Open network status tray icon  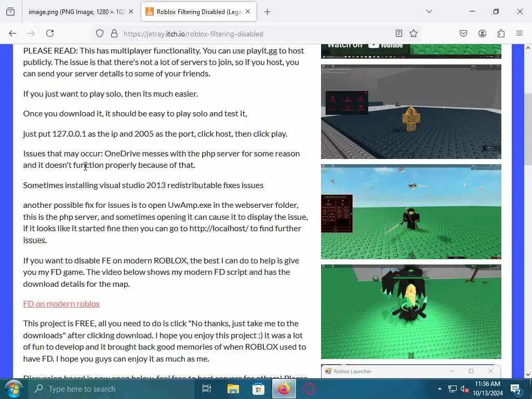pos(453,389)
